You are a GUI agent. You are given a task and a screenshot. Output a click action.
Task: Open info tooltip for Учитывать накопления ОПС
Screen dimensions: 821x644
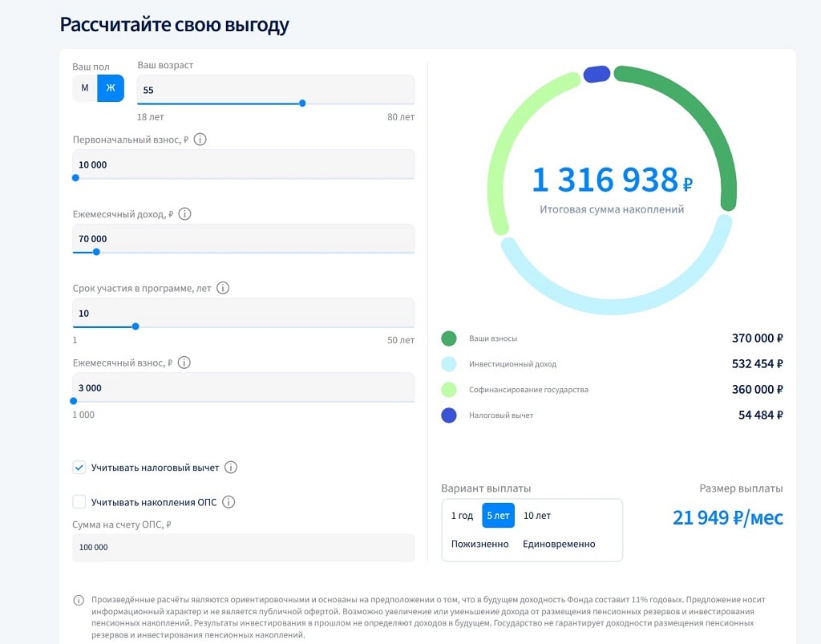[229, 502]
